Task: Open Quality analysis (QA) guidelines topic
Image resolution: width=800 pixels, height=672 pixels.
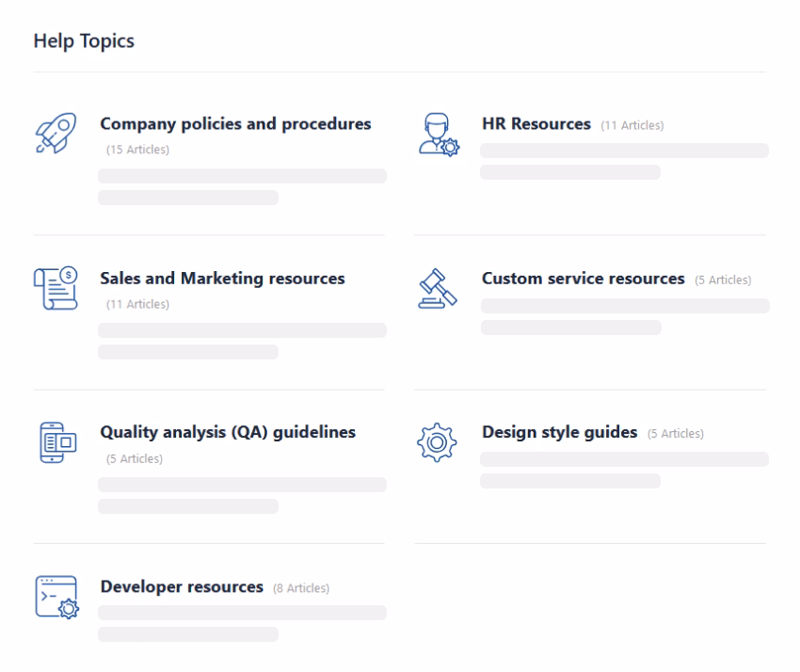Action: (x=228, y=432)
